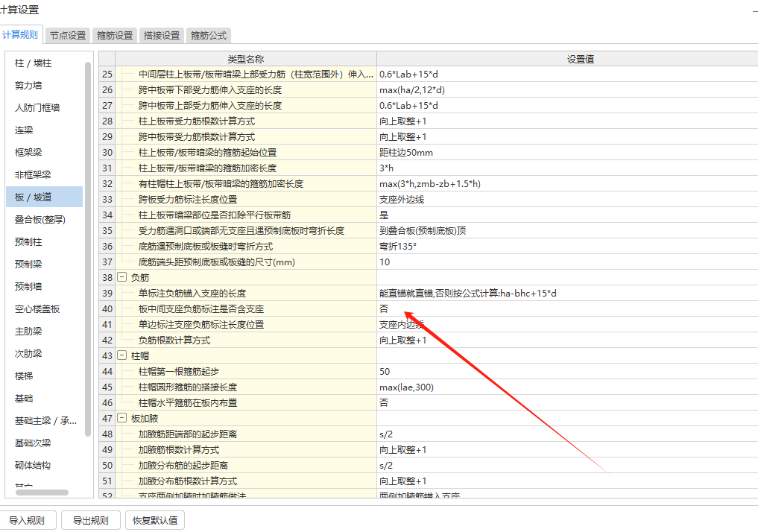The width and height of the screenshot is (758, 532).
Task: Click the 类型名称 column header
Action: 245,59
